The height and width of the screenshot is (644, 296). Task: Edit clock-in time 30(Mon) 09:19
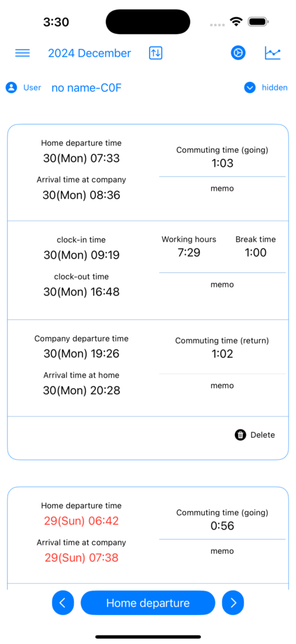click(x=81, y=255)
